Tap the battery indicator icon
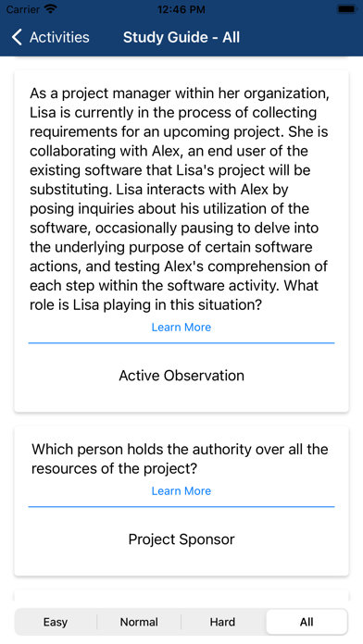Screen dimensions: 363x644 tap(346, 9)
